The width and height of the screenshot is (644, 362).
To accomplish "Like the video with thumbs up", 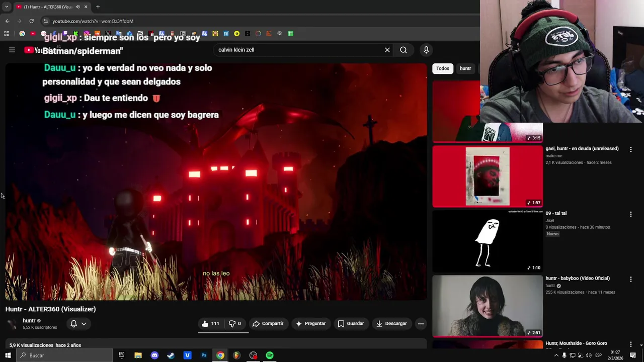I will (210, 323).
